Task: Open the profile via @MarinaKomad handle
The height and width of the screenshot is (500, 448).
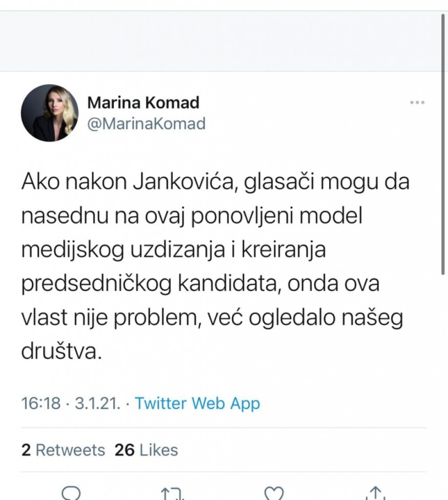Action: 147,124
